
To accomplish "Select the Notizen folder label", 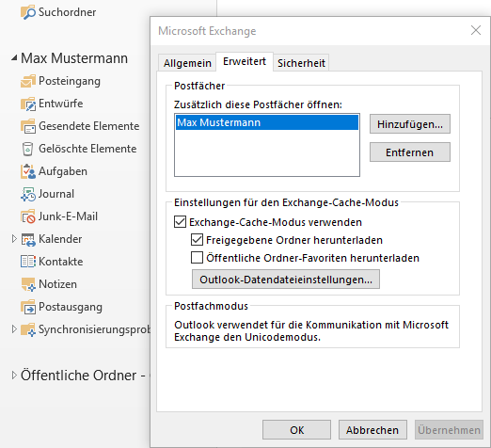I will (x=57, y=284).
